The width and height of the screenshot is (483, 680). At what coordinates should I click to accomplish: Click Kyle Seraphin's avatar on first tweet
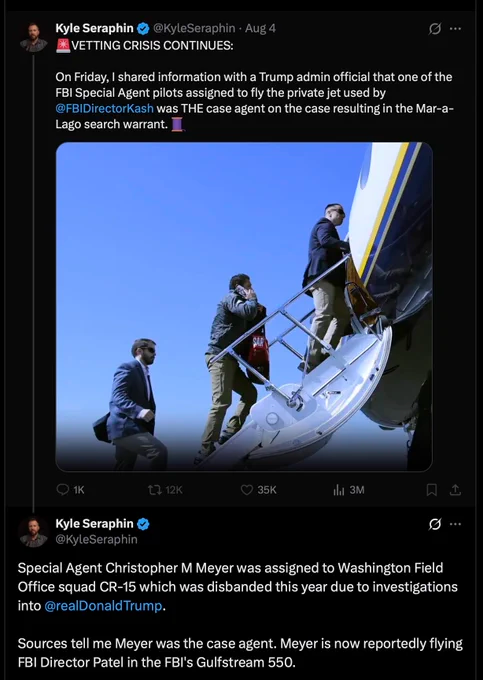tap(33, 38)
